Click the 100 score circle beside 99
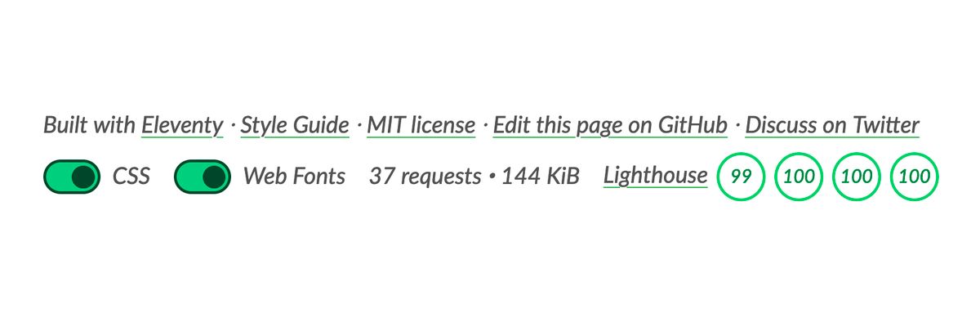This screenshot has height=318, width=980. (x=800, y=177)
